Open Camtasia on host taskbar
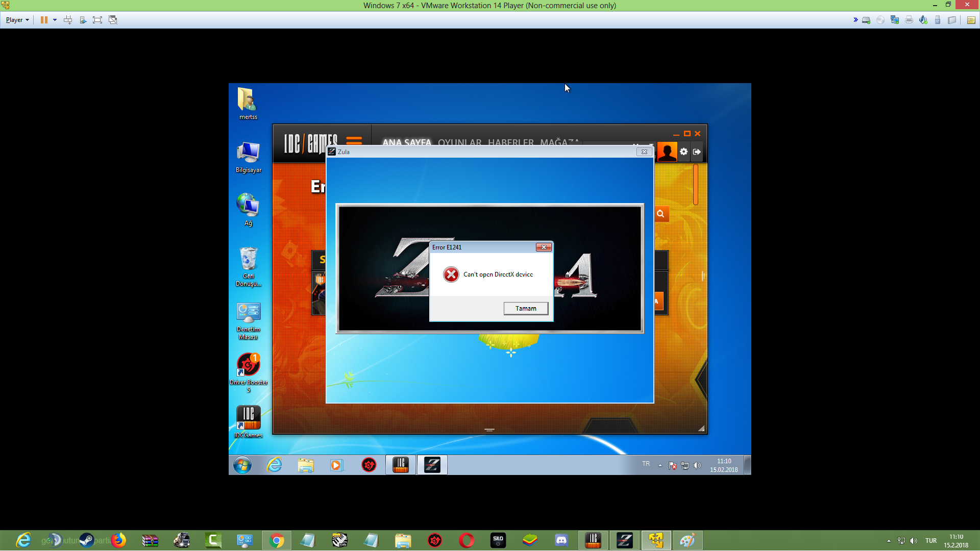The height and width of the screenshot is (551, 980). click(x=213, y=540)
